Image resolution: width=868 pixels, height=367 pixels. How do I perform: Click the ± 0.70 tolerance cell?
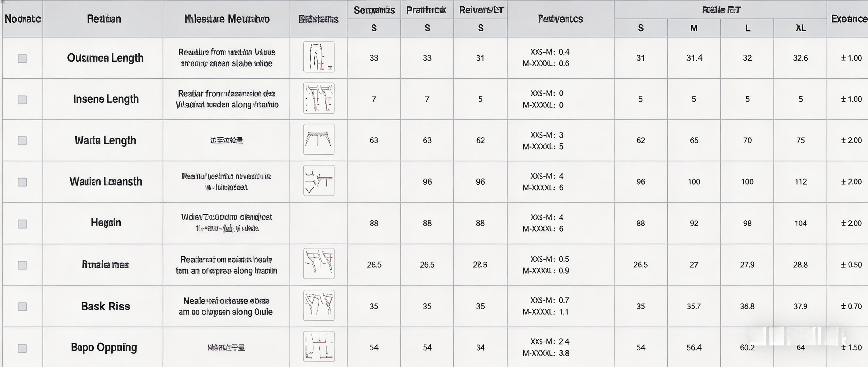pyautogui.click(x=851, y=306)
